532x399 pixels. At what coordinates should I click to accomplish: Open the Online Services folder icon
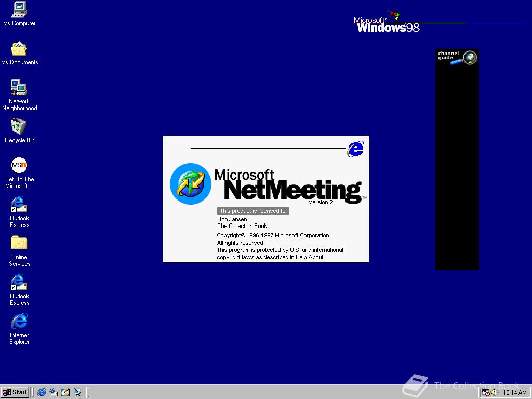coord(19,251)
